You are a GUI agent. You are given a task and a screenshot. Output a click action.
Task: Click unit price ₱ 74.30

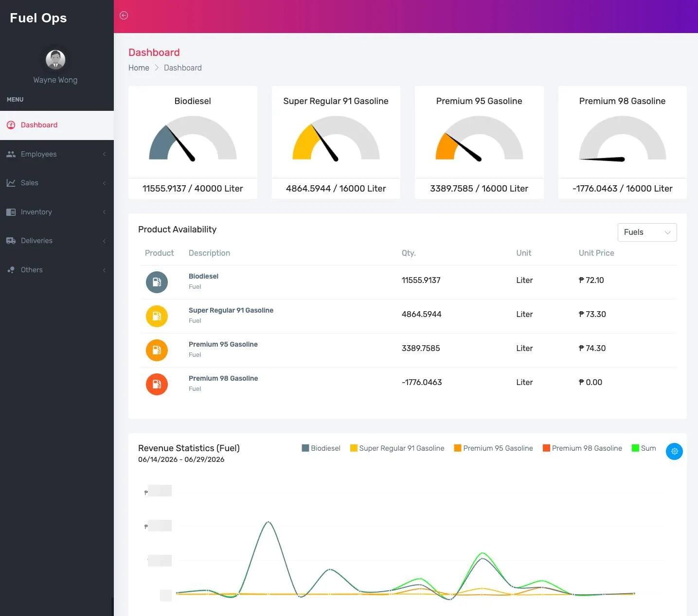(592, 348)
